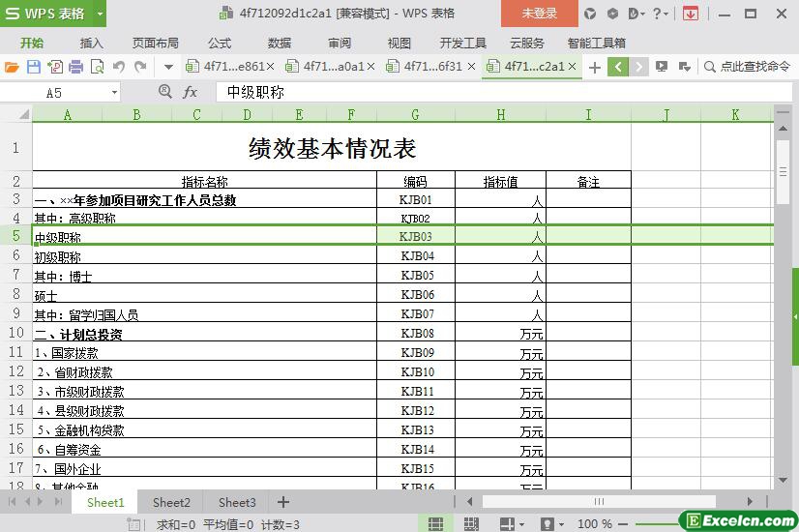799x532 pixels.
Task: Click the export to PDF icon
Action: [55, 67]
